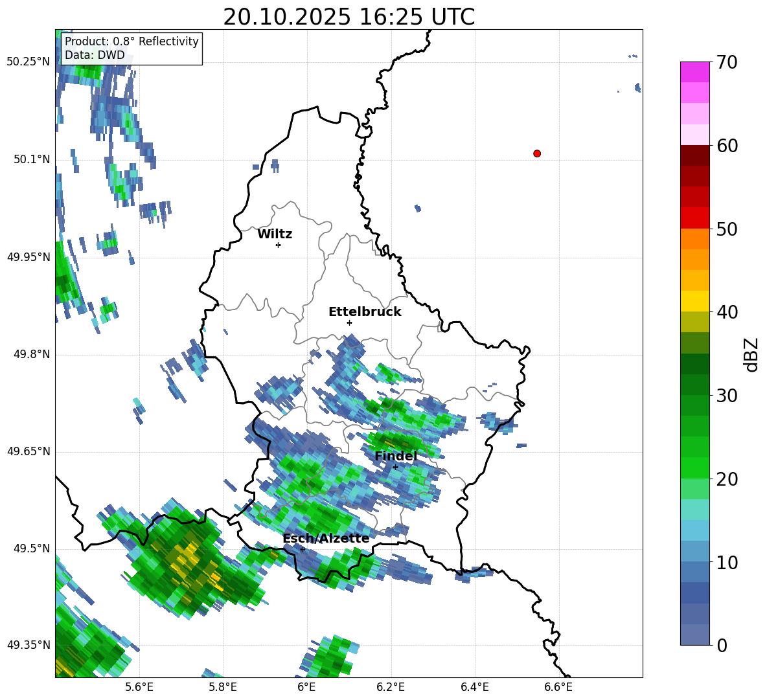The width and height of the screenshot is (767, 700).
Task: Click the Findel station cross marker
Action: (395, 468)
